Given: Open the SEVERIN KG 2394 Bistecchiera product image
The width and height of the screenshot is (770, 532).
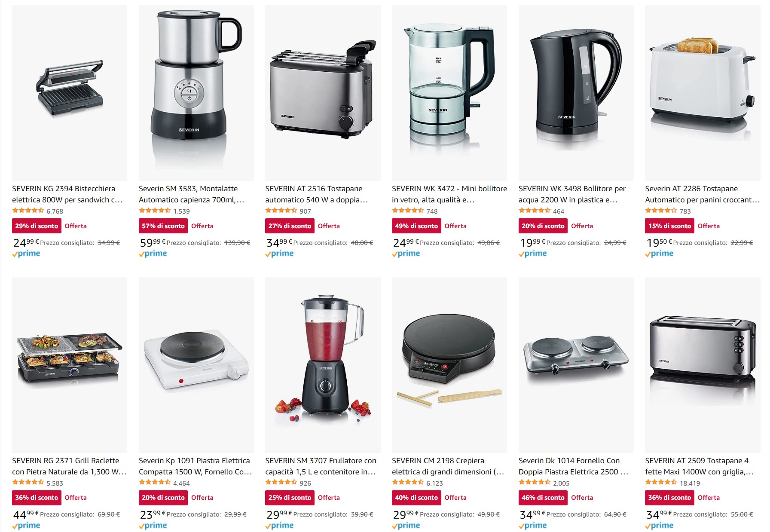Looking at the screenshot, I should click(70, 93).
